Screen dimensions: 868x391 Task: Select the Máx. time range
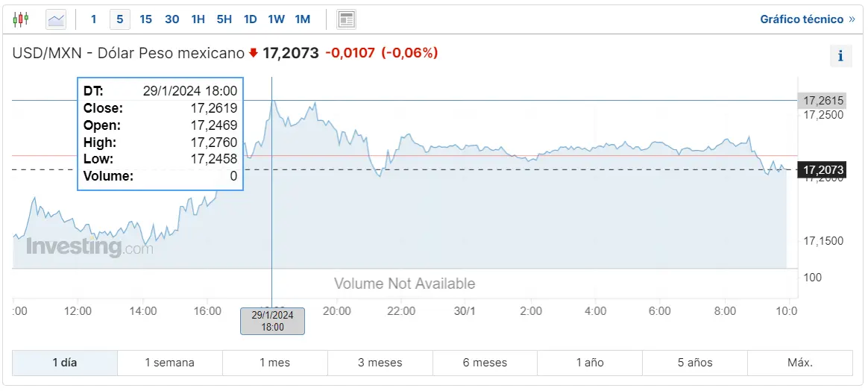click(x=800, y=363)
